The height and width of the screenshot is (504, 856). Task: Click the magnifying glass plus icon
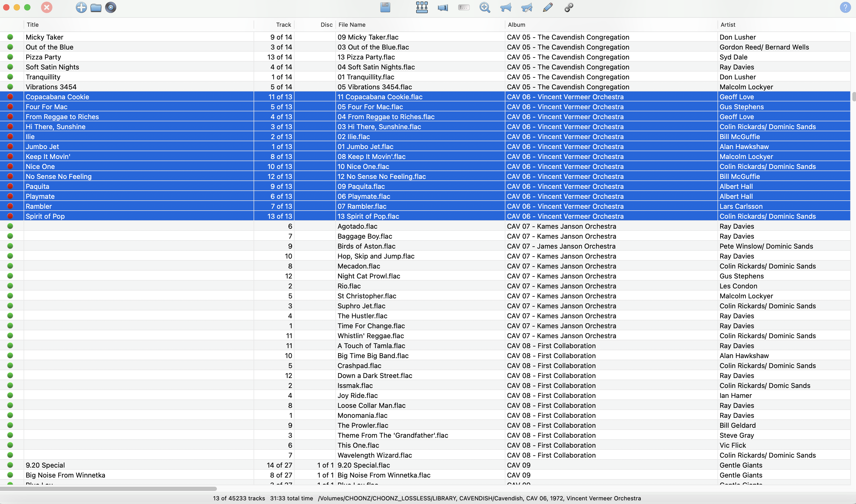click(x=485, y=8)
